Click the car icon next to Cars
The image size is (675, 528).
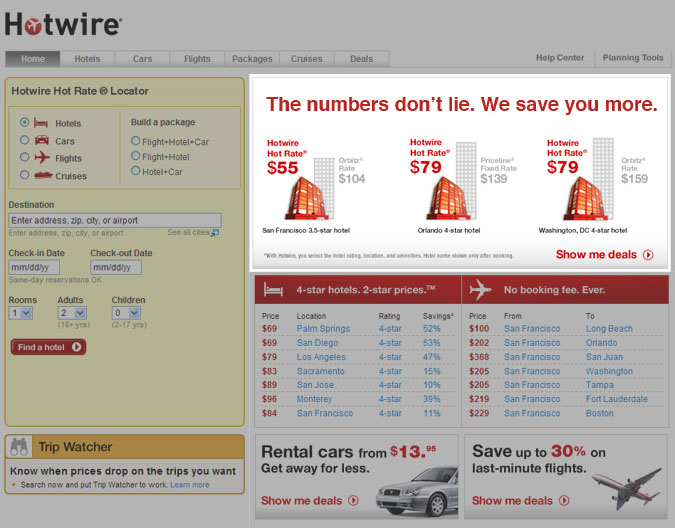42,140
